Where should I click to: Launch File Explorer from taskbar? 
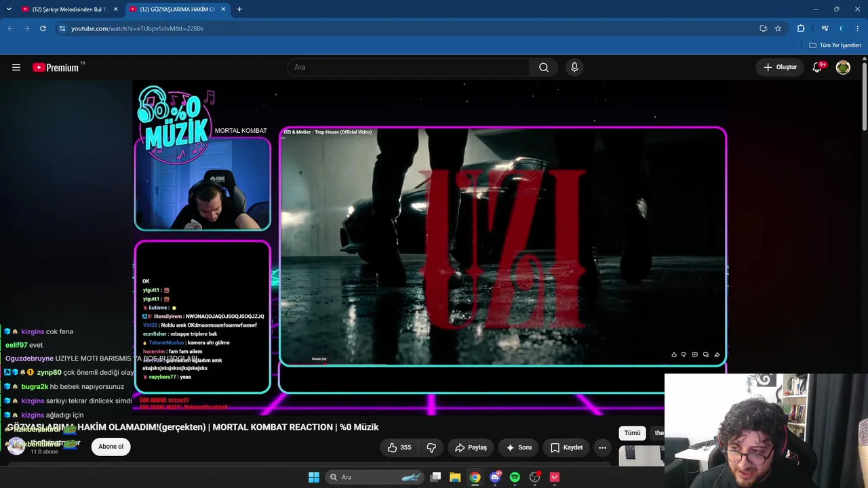point(455,477)
